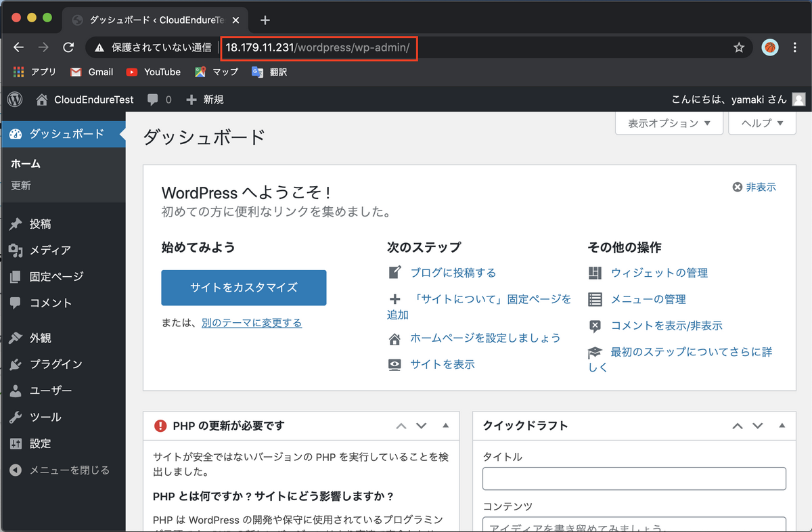Image resolution: width=812 pixels, height=532 pixels.
Task: Click サイトをカスタマイズ button
Action: point(244,288)
